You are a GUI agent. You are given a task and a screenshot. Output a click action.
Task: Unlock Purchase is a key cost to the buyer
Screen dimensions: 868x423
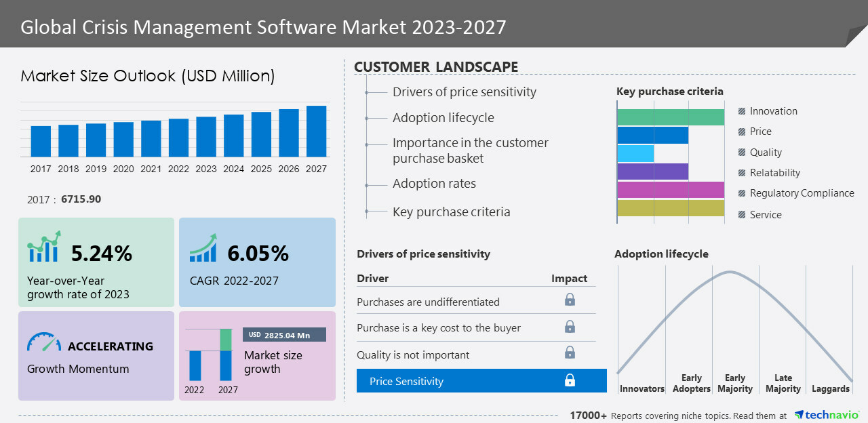570,327
